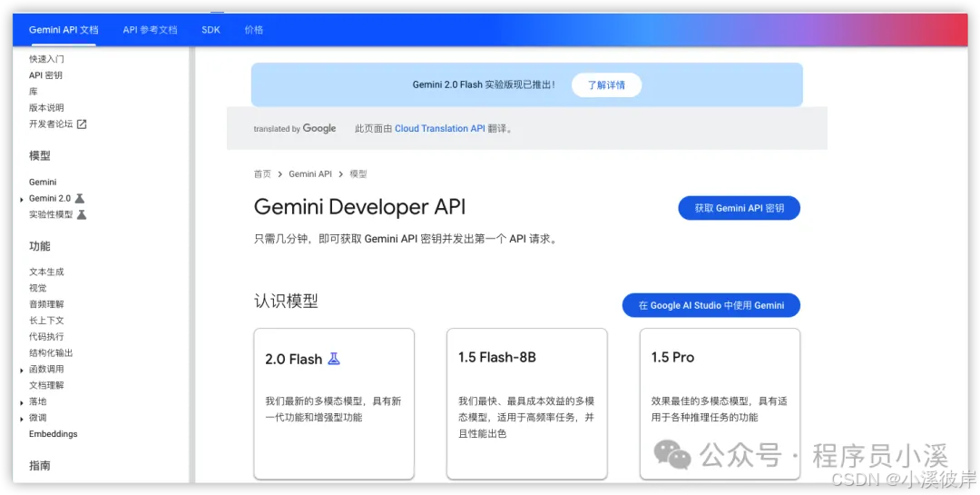Open the Cloud Translation API link
Viewport: 980px width, 495px height.
440,128
